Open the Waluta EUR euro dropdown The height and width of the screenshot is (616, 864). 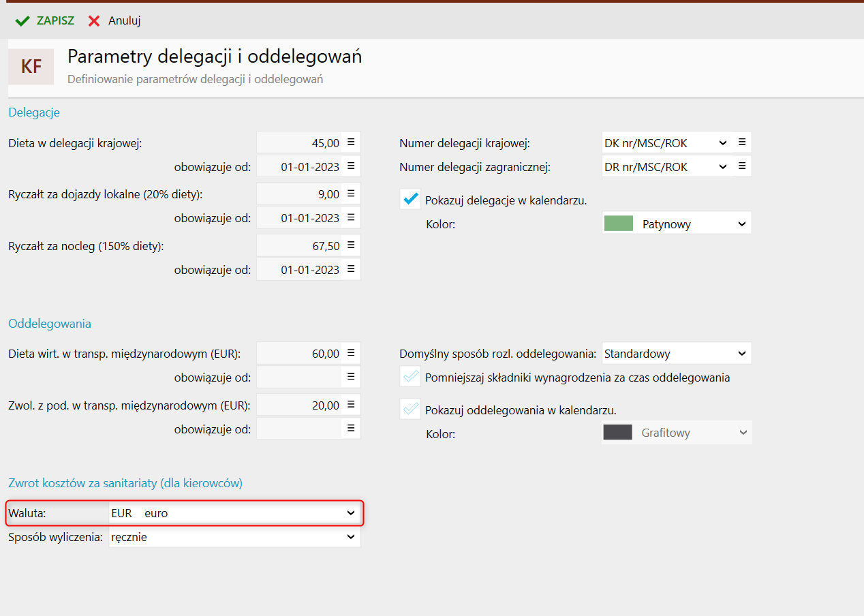pyautogui.click(x=234, y=513)
